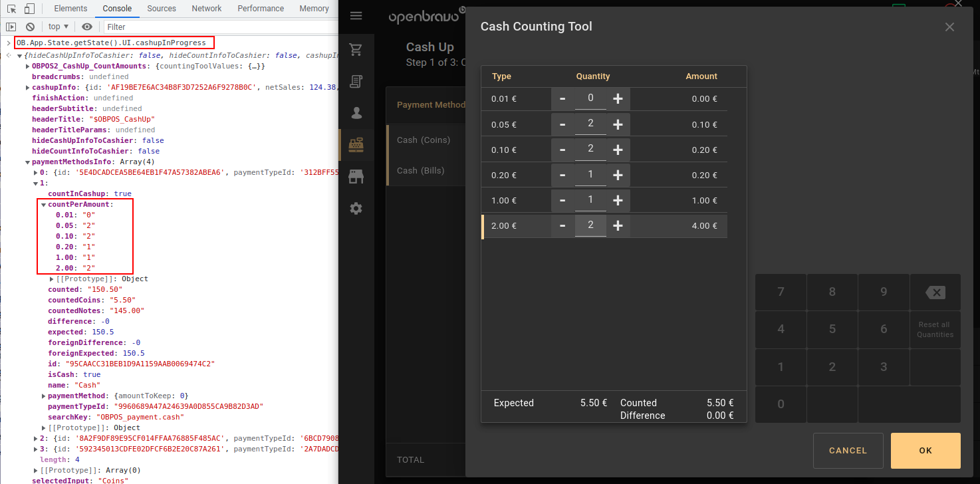Click the counted "150.50" value
This screenshot has width=980, height=484.
(104, 289)
